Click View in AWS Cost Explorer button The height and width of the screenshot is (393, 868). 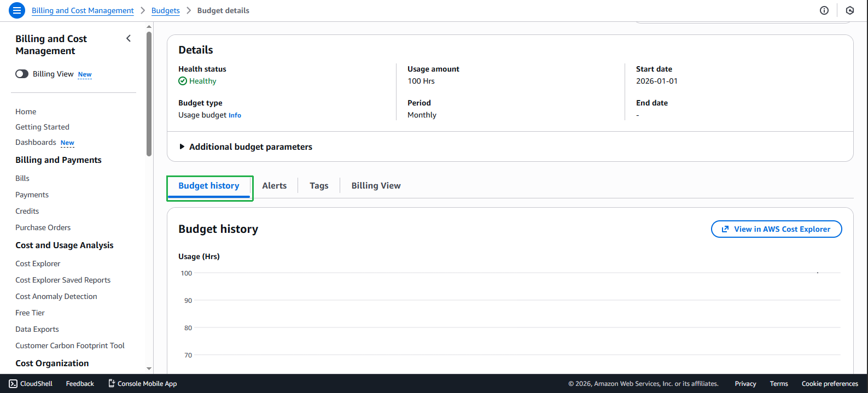(776, 229)
